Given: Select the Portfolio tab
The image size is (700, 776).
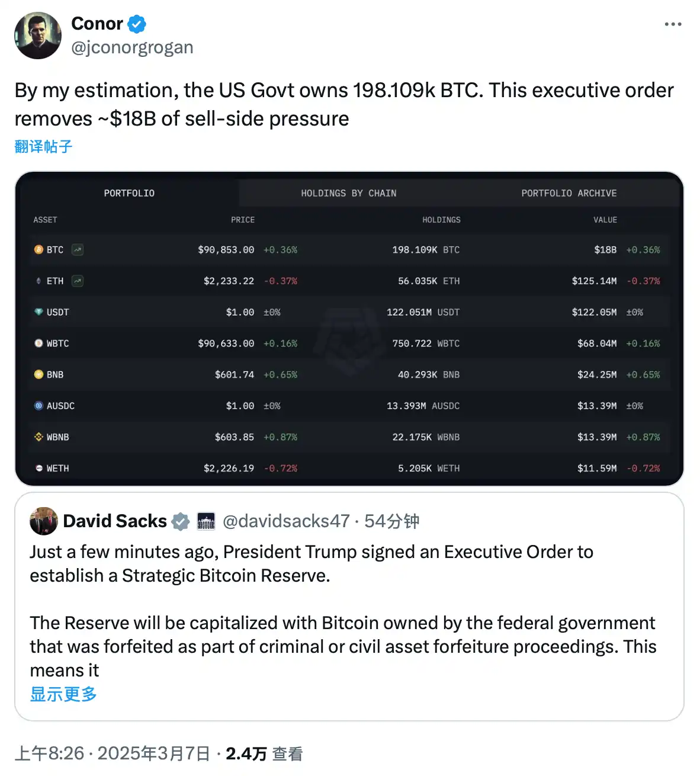Looking at the screenshot, I should coord(129,193).
